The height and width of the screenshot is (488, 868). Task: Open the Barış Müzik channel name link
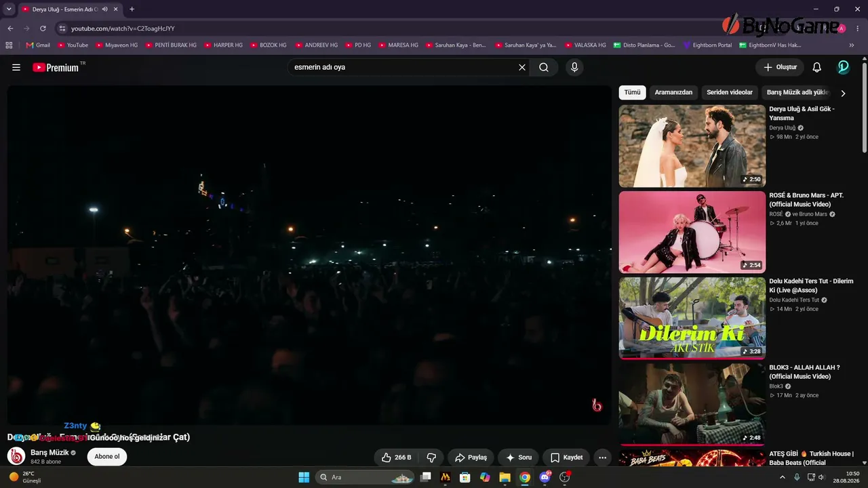click(50, 452)
